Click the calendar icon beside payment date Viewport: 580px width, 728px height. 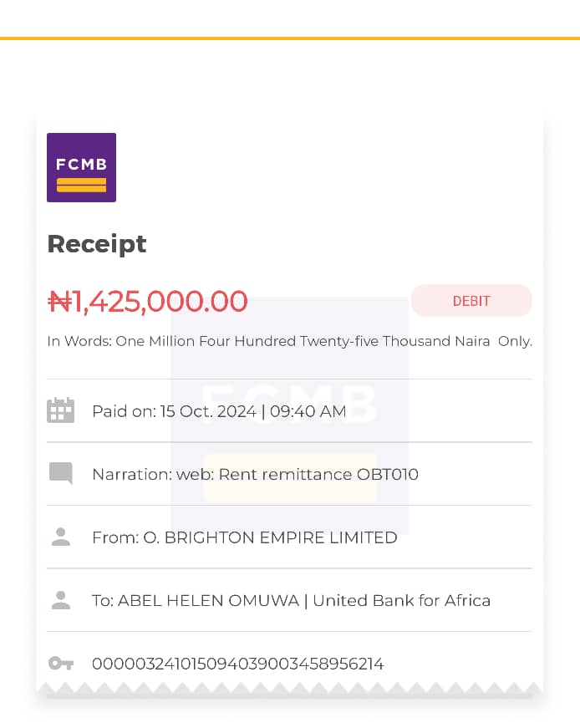[61, 410]
